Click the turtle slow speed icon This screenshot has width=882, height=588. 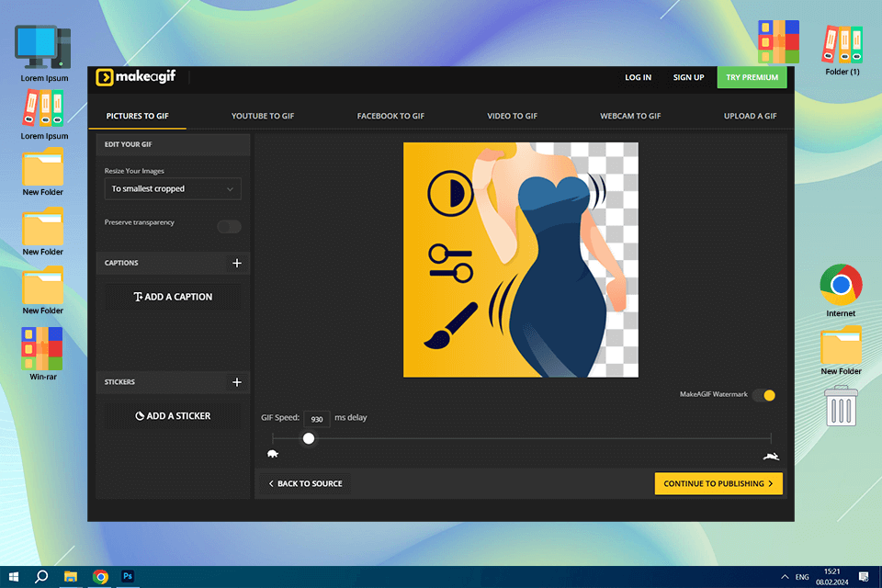tap(273, 454)
